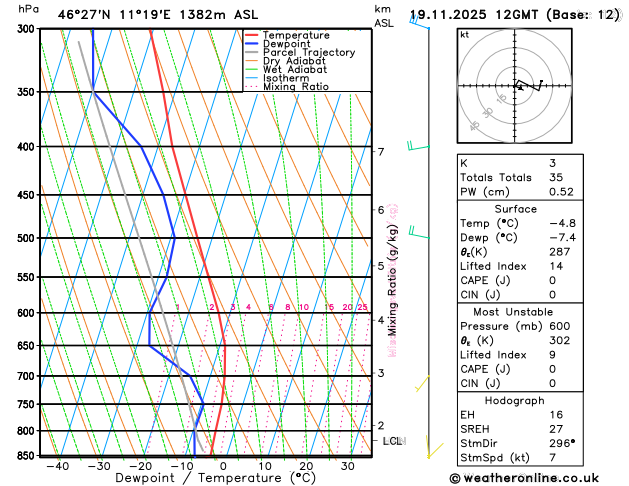Click the '5' km altitude label

pos(381,266)
